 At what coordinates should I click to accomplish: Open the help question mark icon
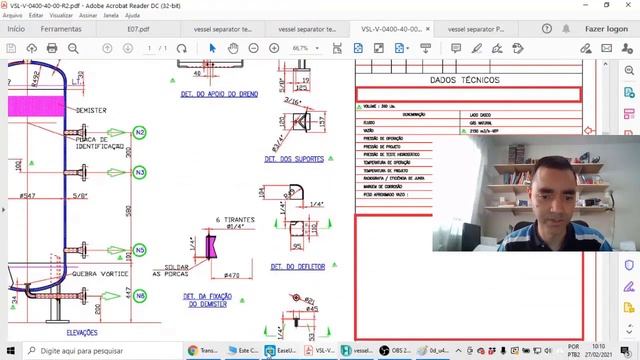click(x=547, y=29)
